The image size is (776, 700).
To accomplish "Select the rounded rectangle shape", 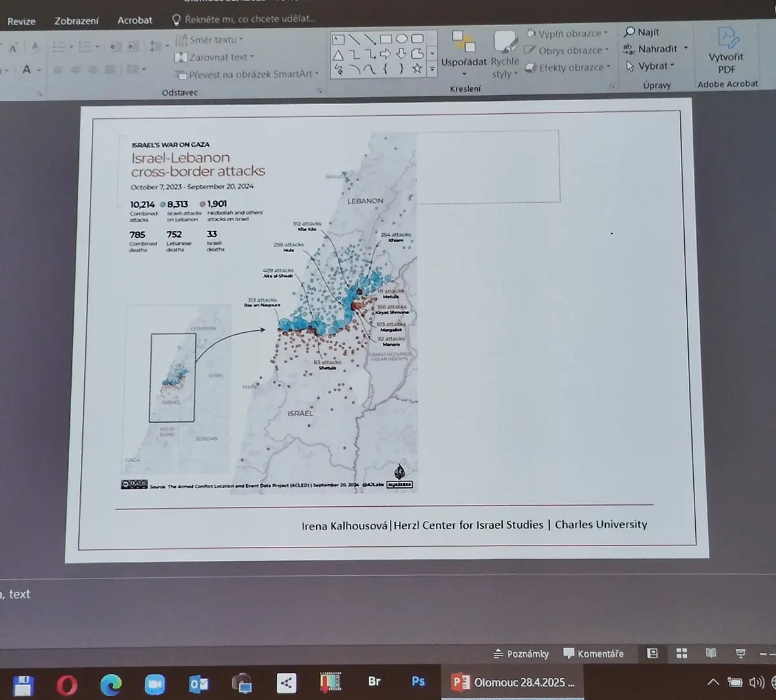I will pos(417,39).
